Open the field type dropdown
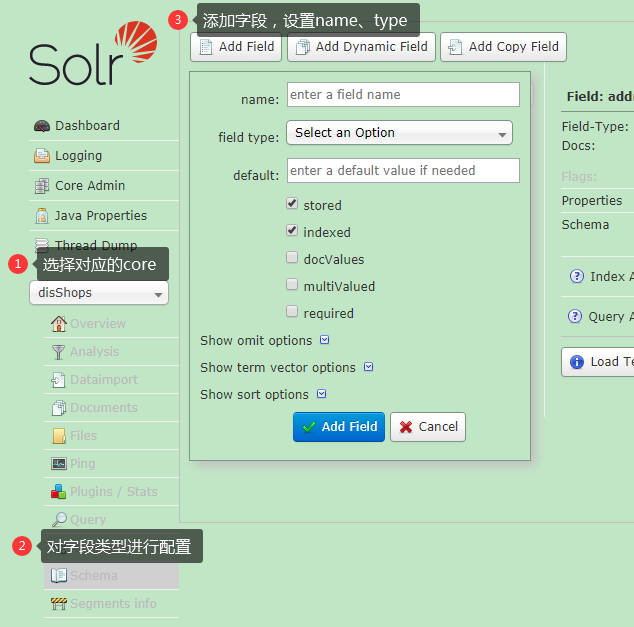The image size is (634, 627). 399,133
